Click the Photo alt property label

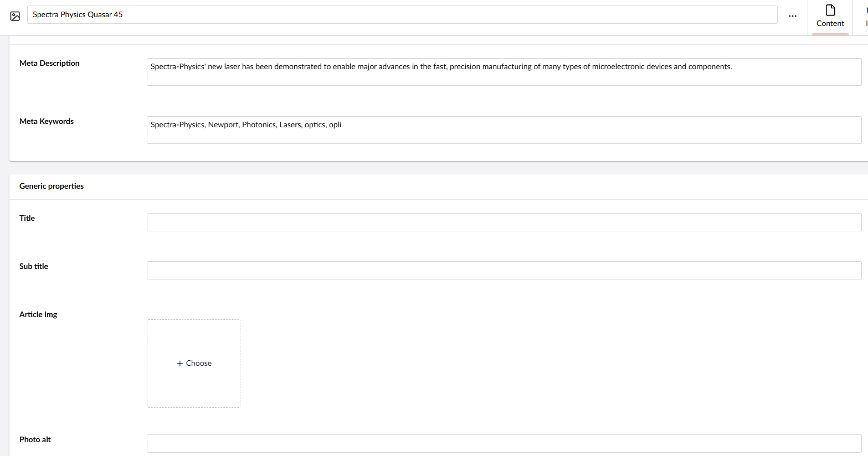point(35,440)
